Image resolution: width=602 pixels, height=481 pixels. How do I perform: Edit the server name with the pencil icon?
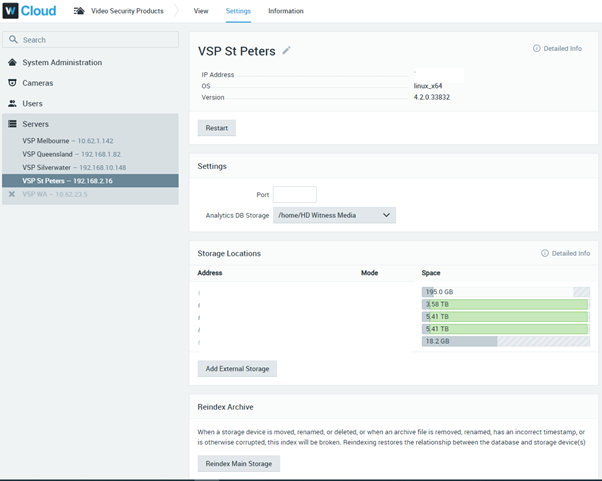click(x=286, y=50)
